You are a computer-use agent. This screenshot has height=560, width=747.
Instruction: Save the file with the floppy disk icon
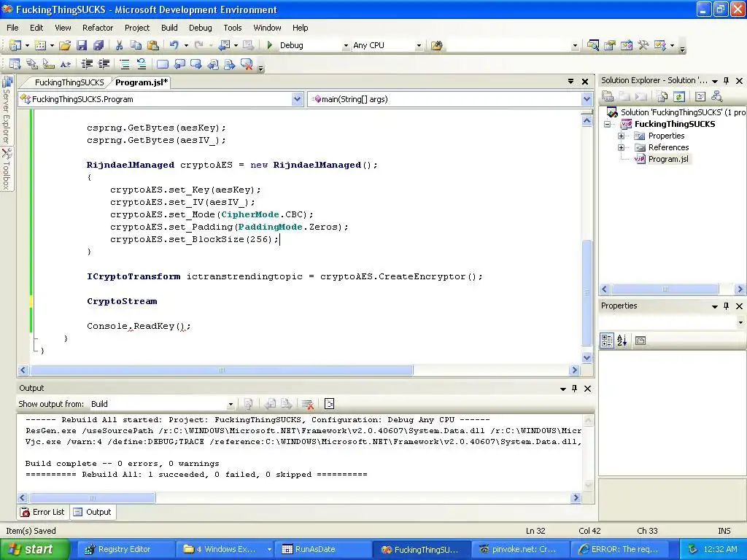[x=82, y=45]
